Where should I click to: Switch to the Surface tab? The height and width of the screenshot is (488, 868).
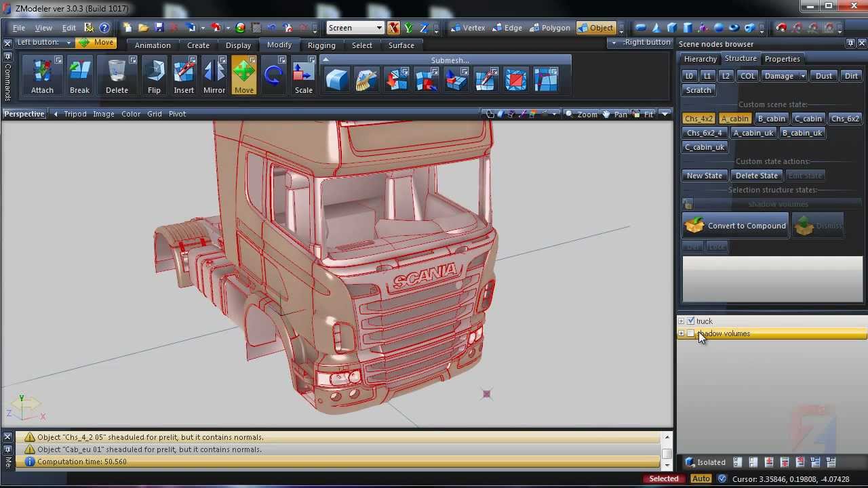pyautogui.click(x=401, y=45)
